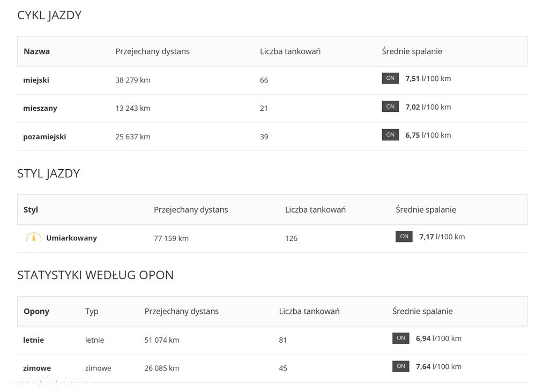Screen dimensions: 536x392
Task: Click the ON badge for letnie tires
Action: point(400,338)
